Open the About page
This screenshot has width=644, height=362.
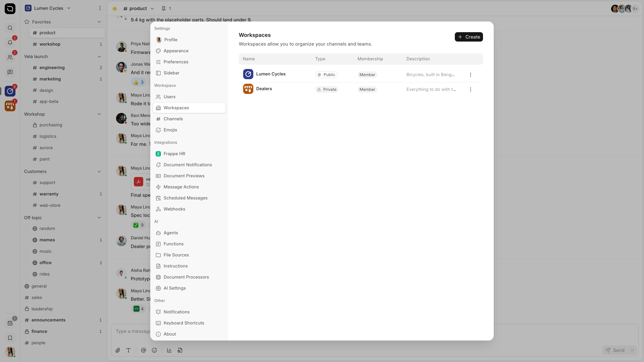coord(189,334)
